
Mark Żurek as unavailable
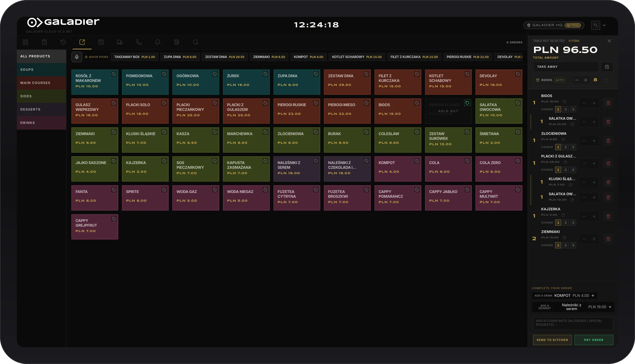pos(265,74)
